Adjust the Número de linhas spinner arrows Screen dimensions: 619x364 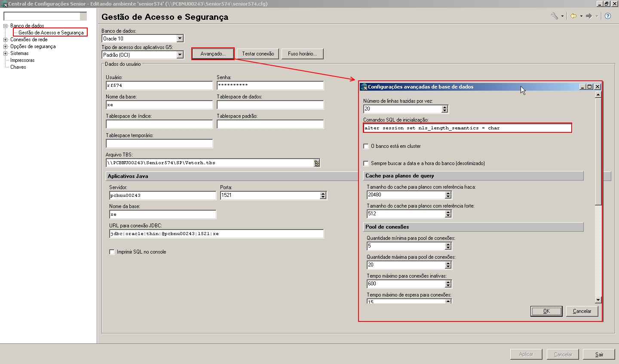pos(445,109)
